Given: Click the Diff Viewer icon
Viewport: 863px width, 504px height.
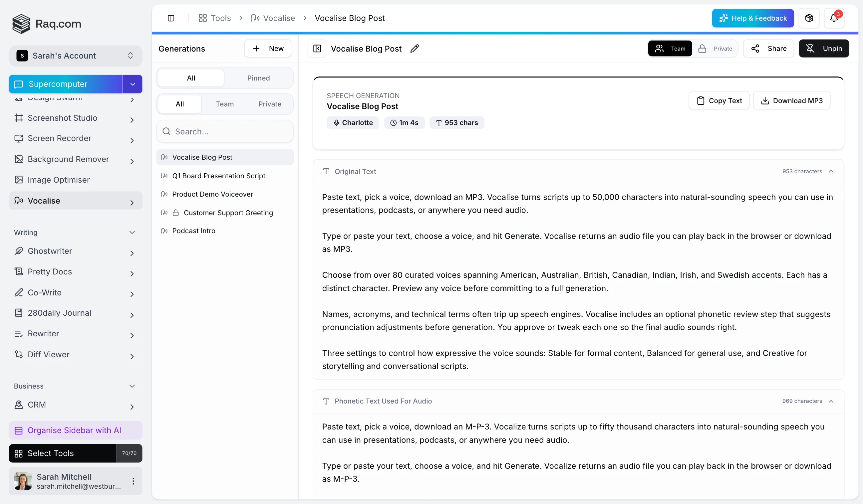Looking at the screenshot, I should pyautogui.click(x=19, y=354).
